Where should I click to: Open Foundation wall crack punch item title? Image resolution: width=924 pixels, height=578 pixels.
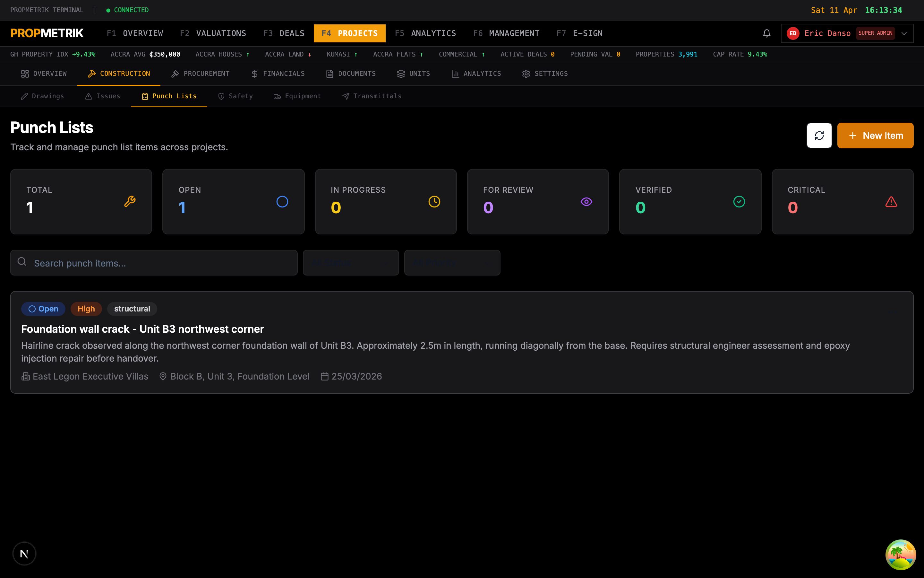(142, 329)
